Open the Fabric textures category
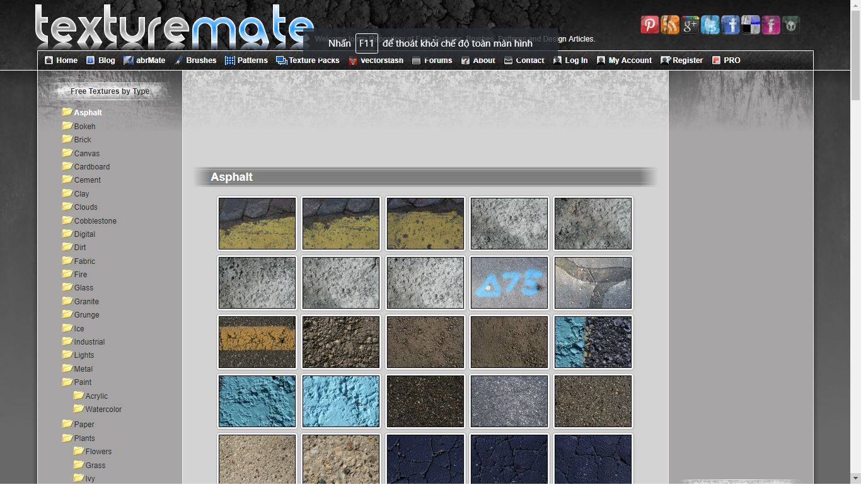 point(84,261)
